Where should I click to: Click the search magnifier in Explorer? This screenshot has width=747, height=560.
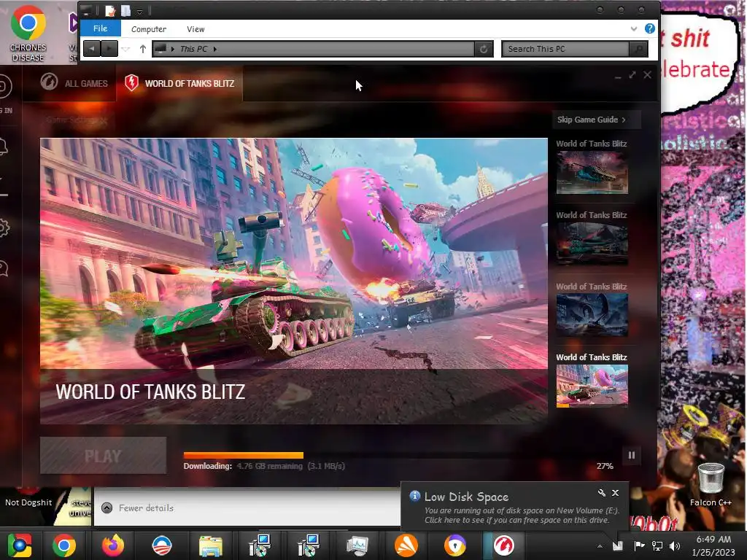[638, 49]
